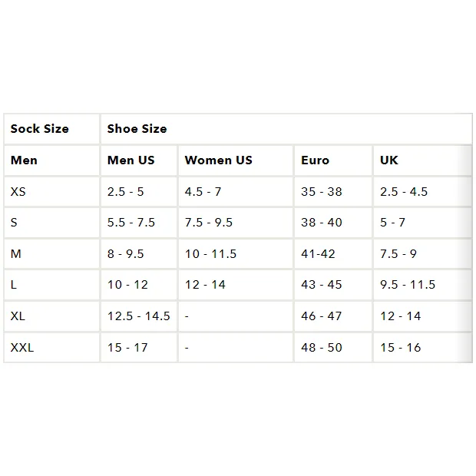The height and width of the screenshot is (476, 476).
Task: Click the Women US value 4.5 - 7
Action: (x=203, y=192)
